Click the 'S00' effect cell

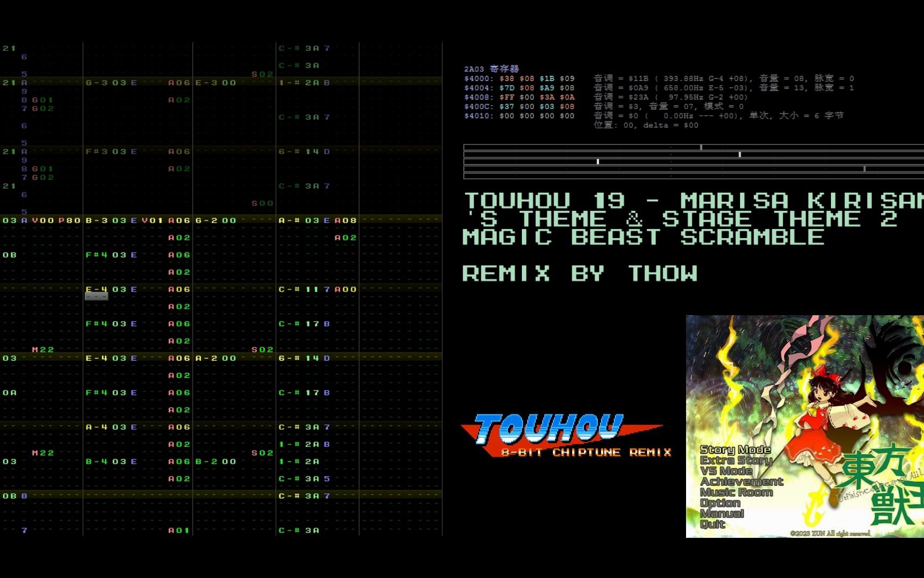263,203
